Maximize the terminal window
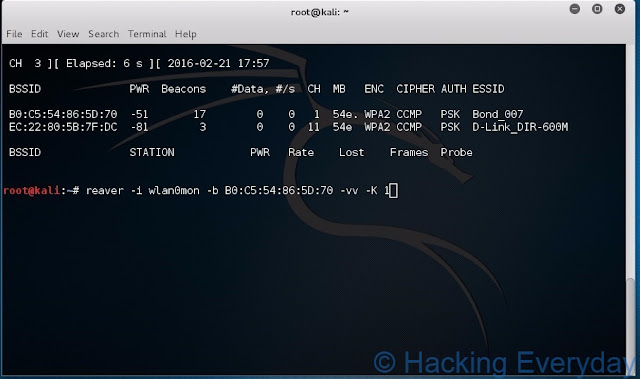This screenshot has height=379, width=640. 597,9
